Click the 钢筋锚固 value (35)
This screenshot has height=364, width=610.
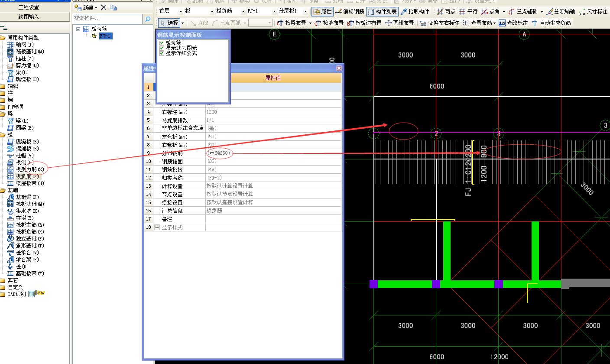coord(273,161)
